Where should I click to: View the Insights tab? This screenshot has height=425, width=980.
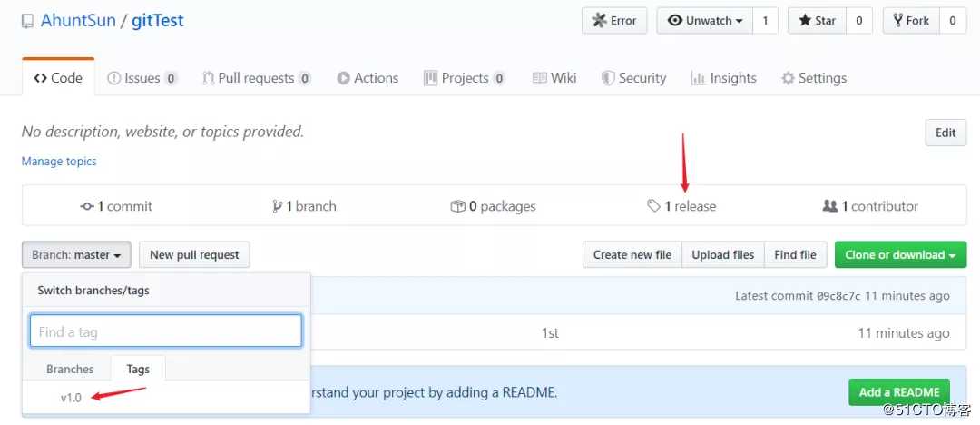pyautogui.click(x=724, y=78)
